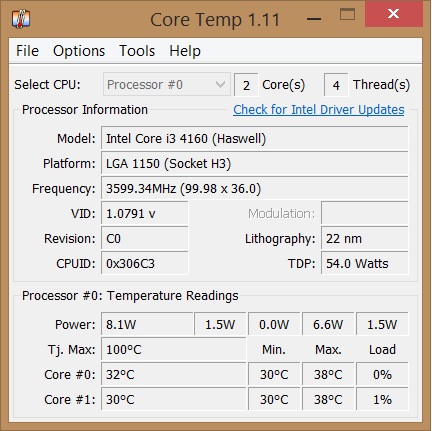The image size is (432, 431).
Task: Click Core #1 load value 1%
Action: 382,399
